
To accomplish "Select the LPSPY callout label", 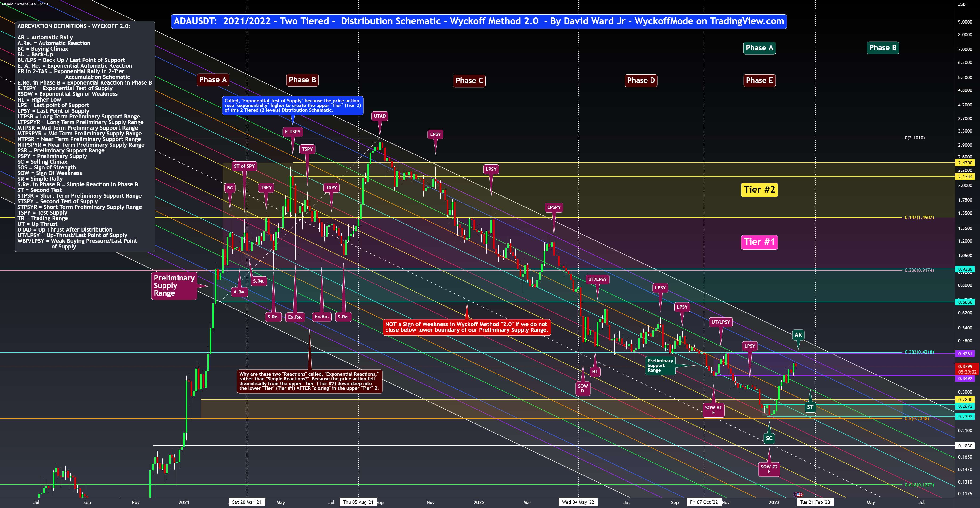I will tap(553, 207).
